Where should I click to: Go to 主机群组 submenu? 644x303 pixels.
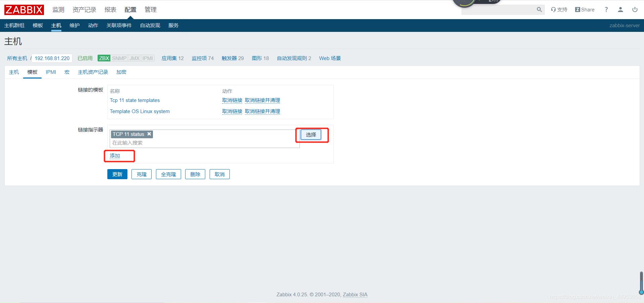point(14,26)
